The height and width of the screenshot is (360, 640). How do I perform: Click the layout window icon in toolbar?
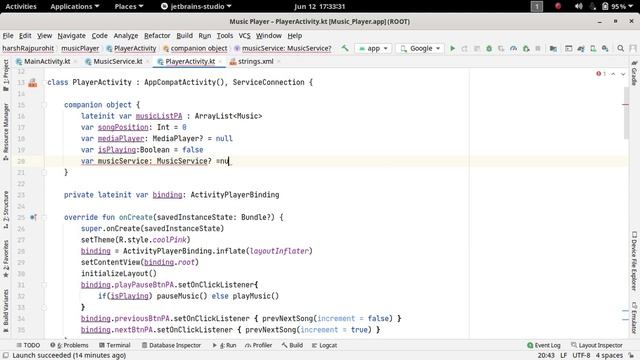click(568, 48)
